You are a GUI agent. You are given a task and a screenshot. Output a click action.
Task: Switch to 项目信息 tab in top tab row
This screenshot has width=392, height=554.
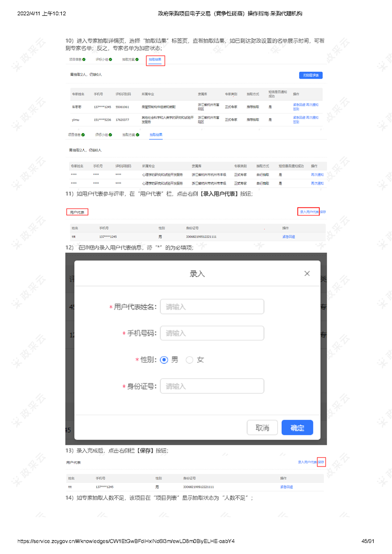75,59
